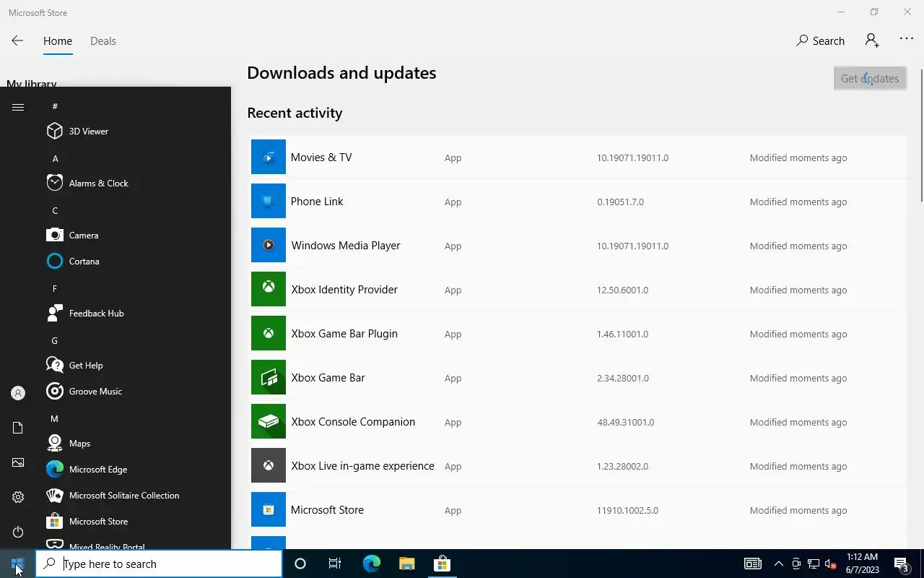924x578 pixels.
Task: Open the volume icon in system tray
Action: click(830, 564)
